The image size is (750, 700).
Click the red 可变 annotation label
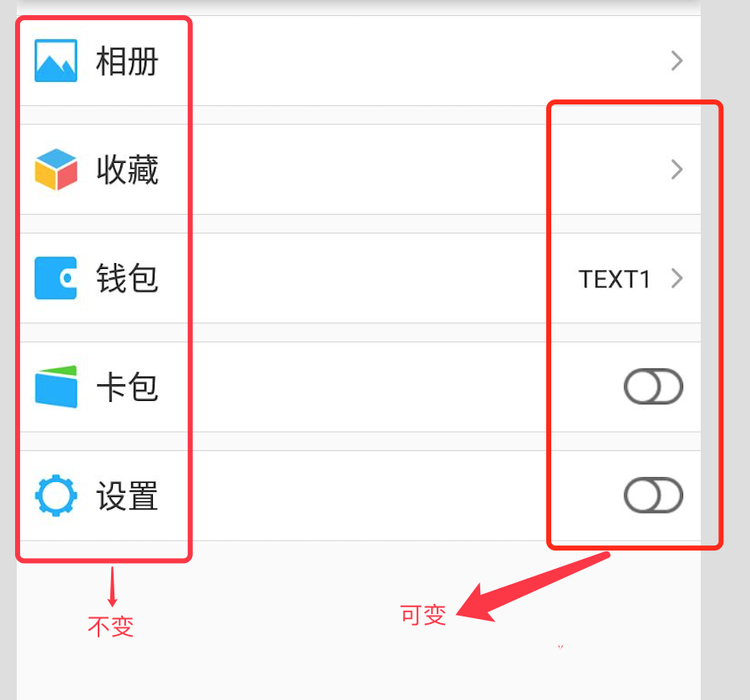tap(423, 615)
